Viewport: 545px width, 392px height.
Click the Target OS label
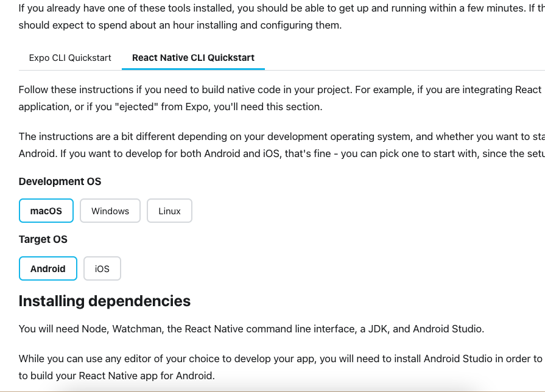click(43, 239)
